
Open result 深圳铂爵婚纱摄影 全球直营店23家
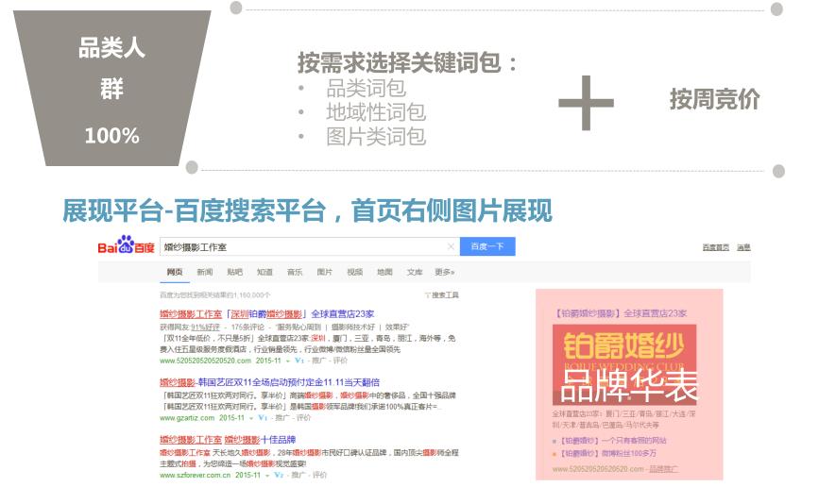click(266, 314)
